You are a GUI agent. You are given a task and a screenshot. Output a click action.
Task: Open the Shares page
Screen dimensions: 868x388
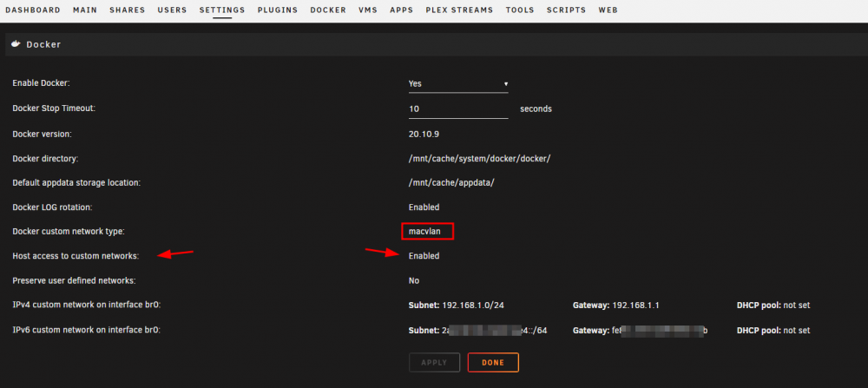[128, 10]
